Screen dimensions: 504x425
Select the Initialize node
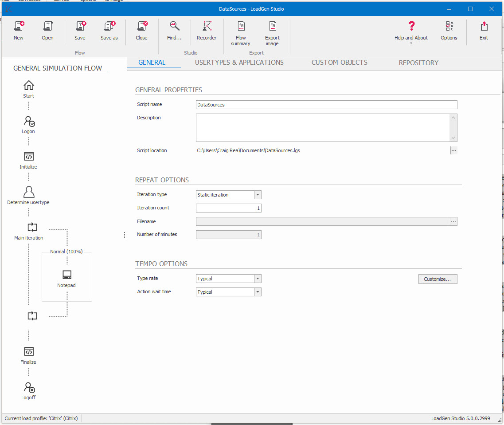tap(28, 160)
